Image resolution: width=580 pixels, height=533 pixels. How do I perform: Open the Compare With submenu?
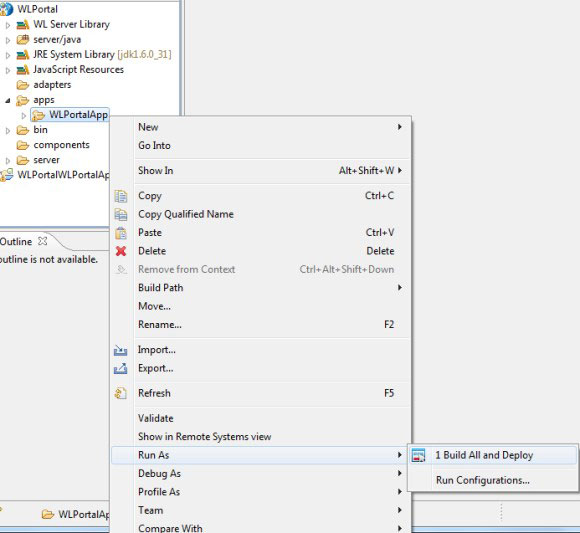(x=261, y=528)
